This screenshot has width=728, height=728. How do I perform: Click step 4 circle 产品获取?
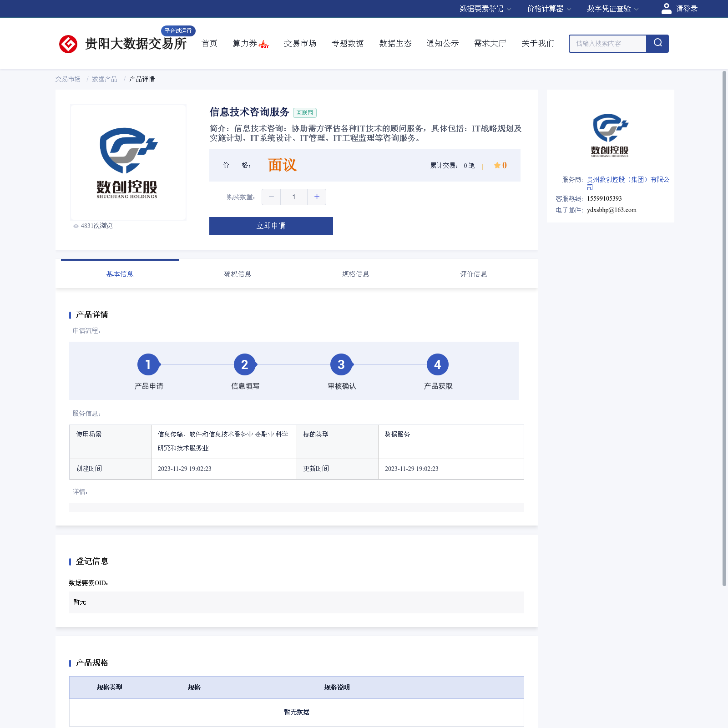click(x=438, y=364)
